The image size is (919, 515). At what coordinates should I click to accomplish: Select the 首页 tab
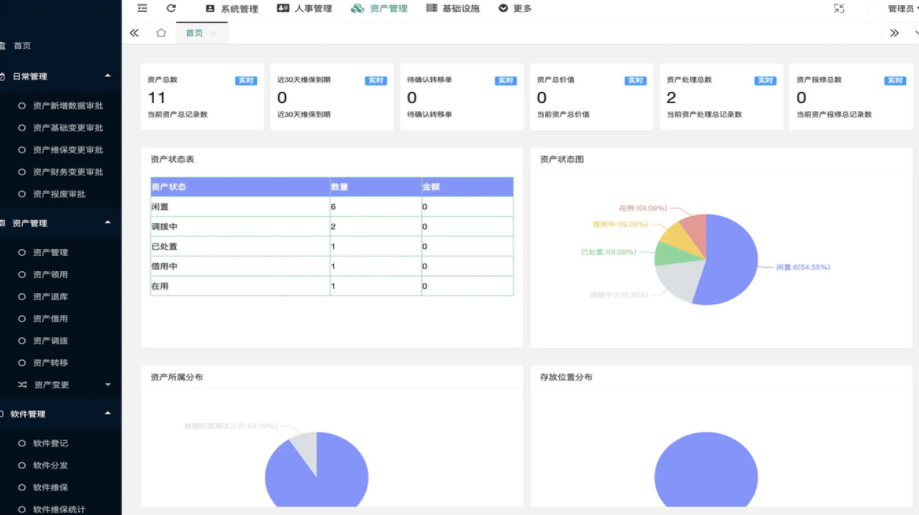point(194,33)
